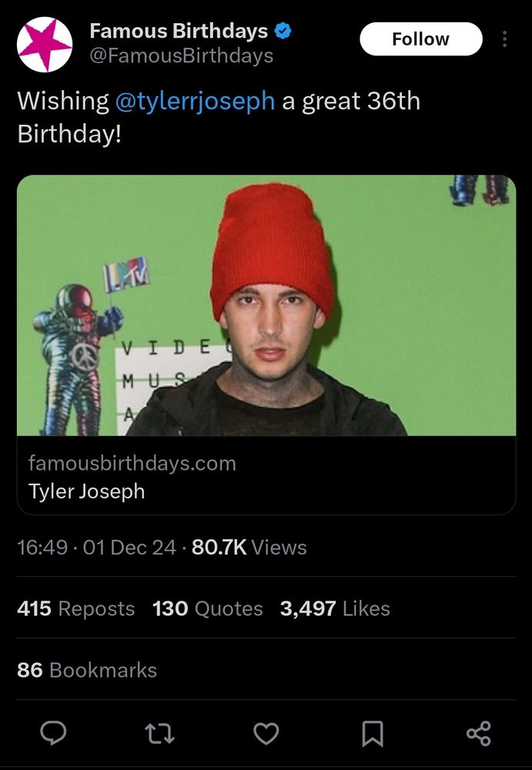Click the verified blue checkmark badge
This screenshot has width=532, height=770.
[283, 32]
